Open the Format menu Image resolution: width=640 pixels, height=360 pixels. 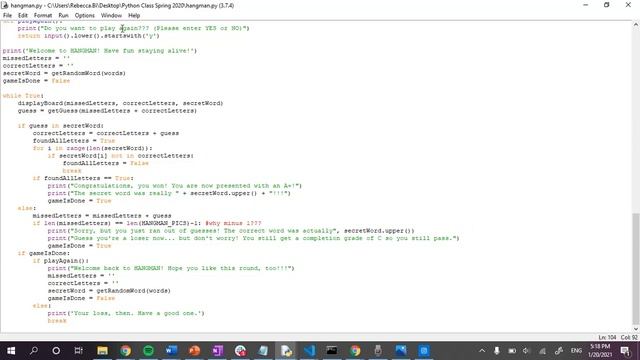(x=43, y=16)
